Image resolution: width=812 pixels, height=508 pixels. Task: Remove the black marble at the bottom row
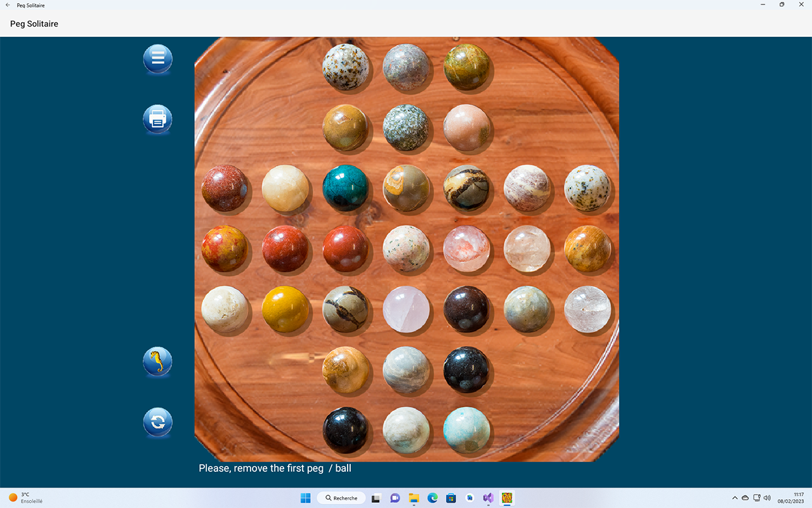346,431
